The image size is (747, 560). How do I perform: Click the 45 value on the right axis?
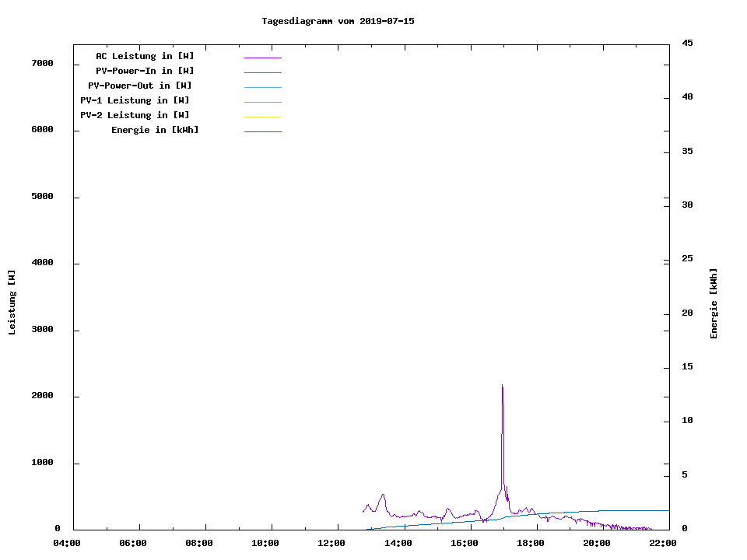click(x=687, y=43)
